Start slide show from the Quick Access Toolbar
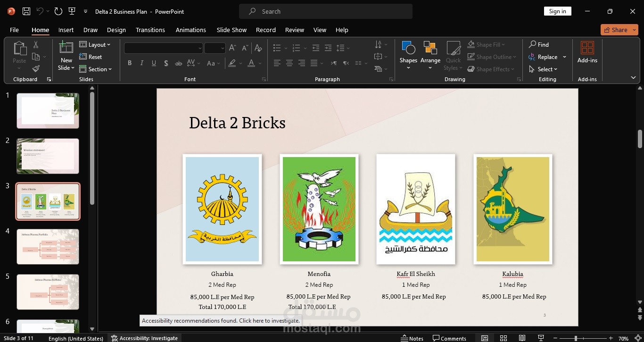This screenshot has height=342, width=644. point(72,11)
